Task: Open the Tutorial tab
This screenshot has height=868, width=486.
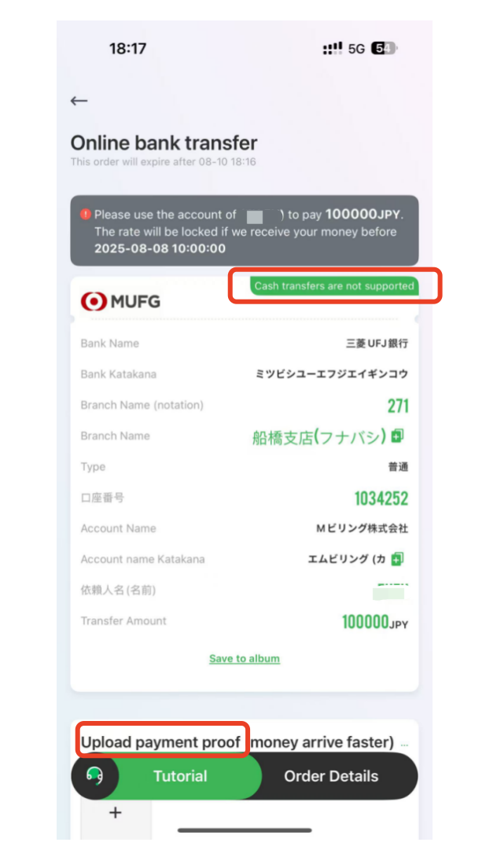Action: point(180,776)
